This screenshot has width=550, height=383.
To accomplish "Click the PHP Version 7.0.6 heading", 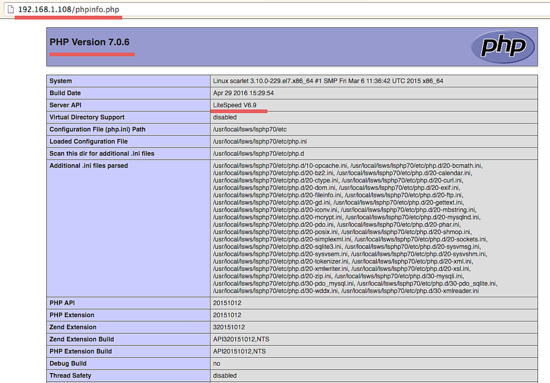I will click(89, 42).
